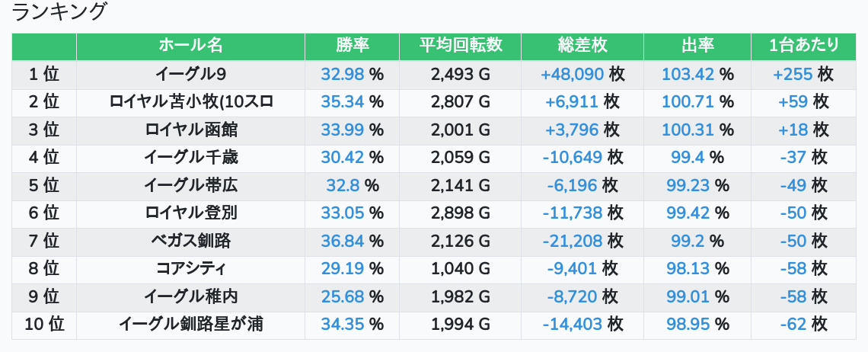Click the +48,090 total difference value

click(x=572, y=75)
